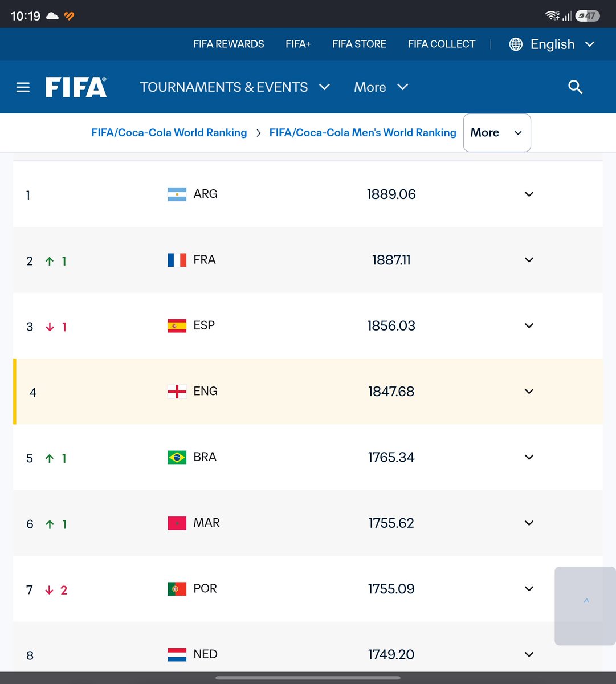The image size is (616, 684).
Task: Tap the battery indicator showing 47
Action: point(587,16)
